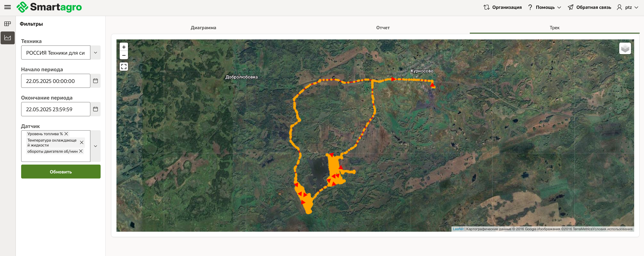Click the period start date field

(55, 81)
